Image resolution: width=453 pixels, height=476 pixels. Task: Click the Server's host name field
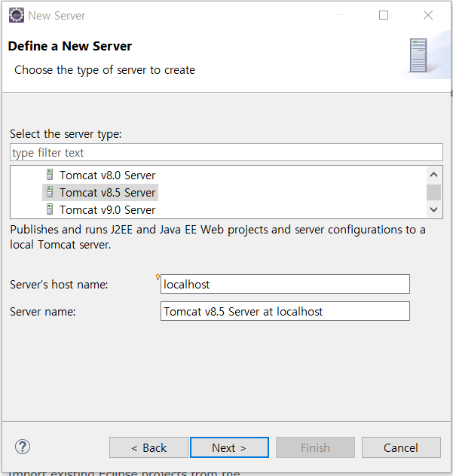pyautogui.click(x=285, y=284)
